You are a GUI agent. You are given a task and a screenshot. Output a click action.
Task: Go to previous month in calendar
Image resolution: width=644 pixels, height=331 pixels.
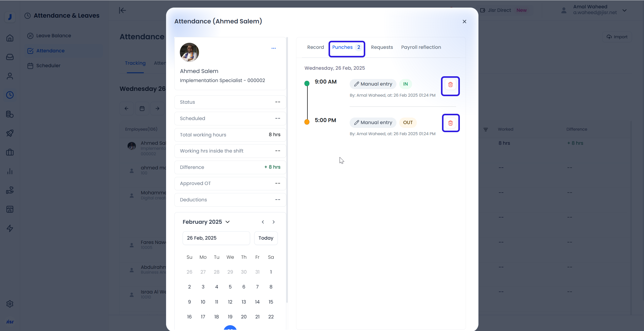tap(263, 222)
